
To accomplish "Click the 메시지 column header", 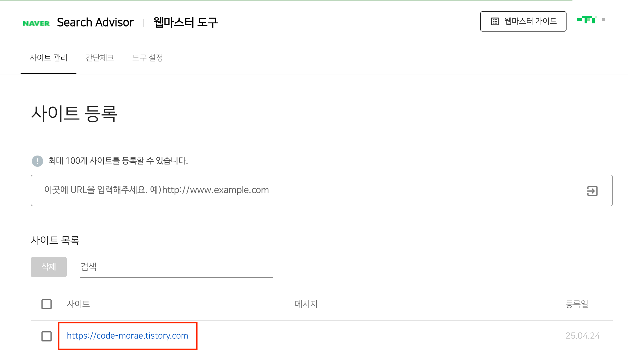I will [x=306, y=304].
